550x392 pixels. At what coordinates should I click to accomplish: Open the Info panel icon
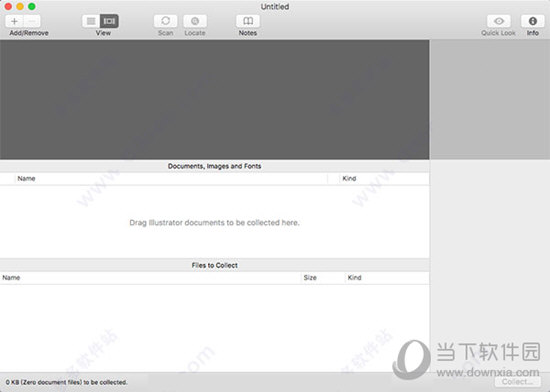point(532,21)
